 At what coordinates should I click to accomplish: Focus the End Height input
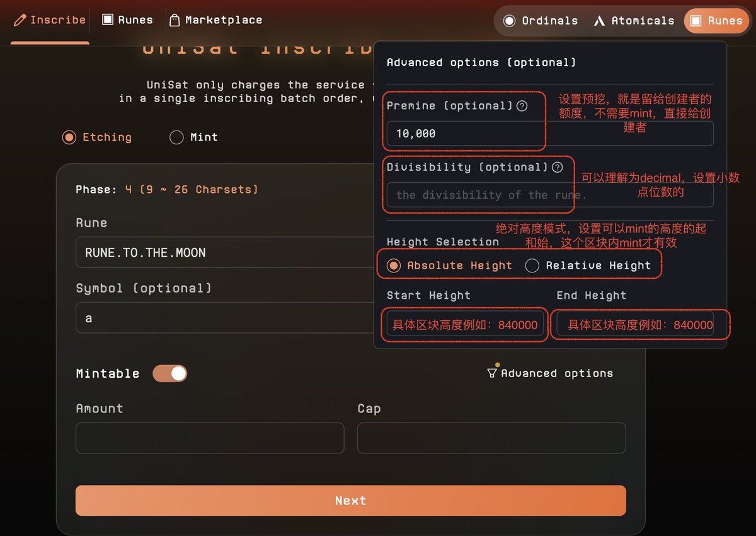click(x=635, y=325)
